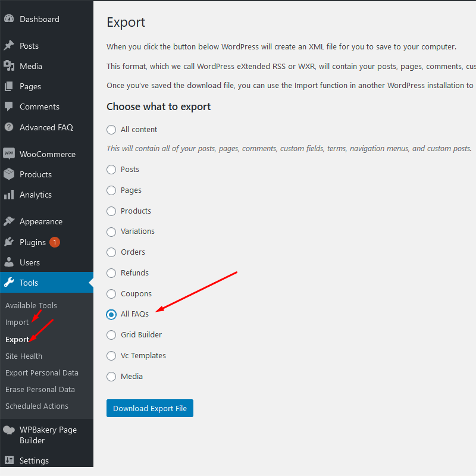The width and height of the screenshot is (476, 476).
Task: Open the Import tool link
Action: 15,322
